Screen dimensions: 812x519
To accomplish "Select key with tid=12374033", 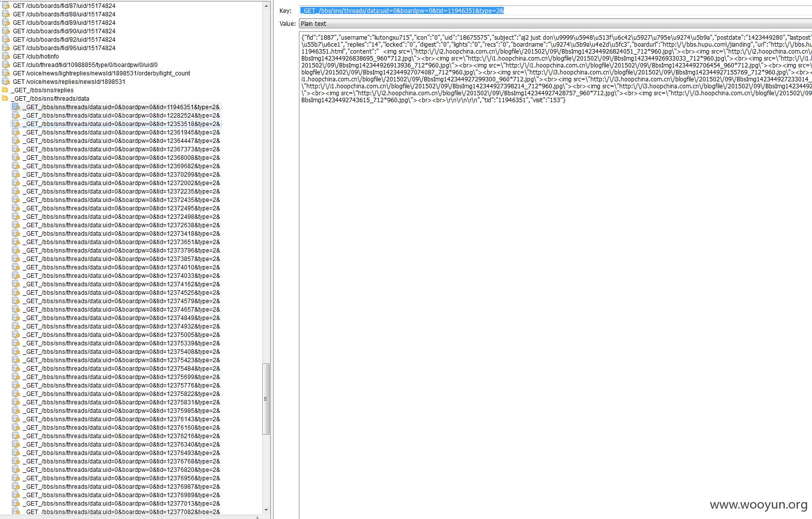I will 121,275.
